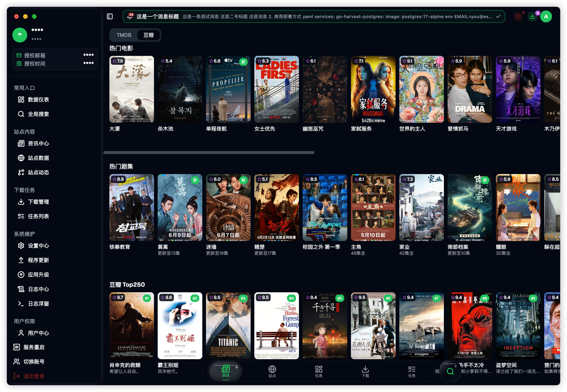Switch to the TMDB source toggle
Screen dimensions: 567x392
coord(124,35)
